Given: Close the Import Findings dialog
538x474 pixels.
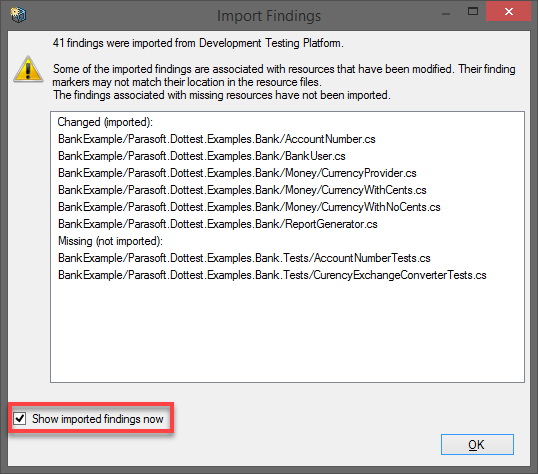Looking at the screenshot, I should click(508, 11).
